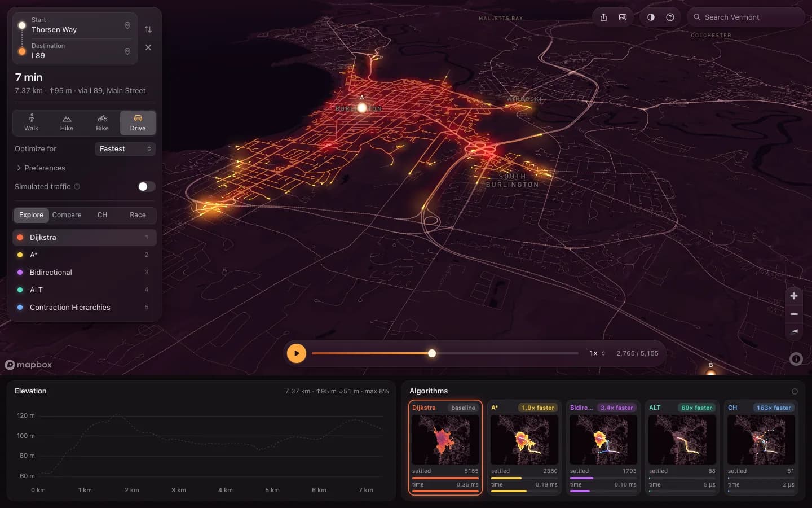Select the A* algorithm row
Viewport: 812px width, 508px height.
(85, 255)
